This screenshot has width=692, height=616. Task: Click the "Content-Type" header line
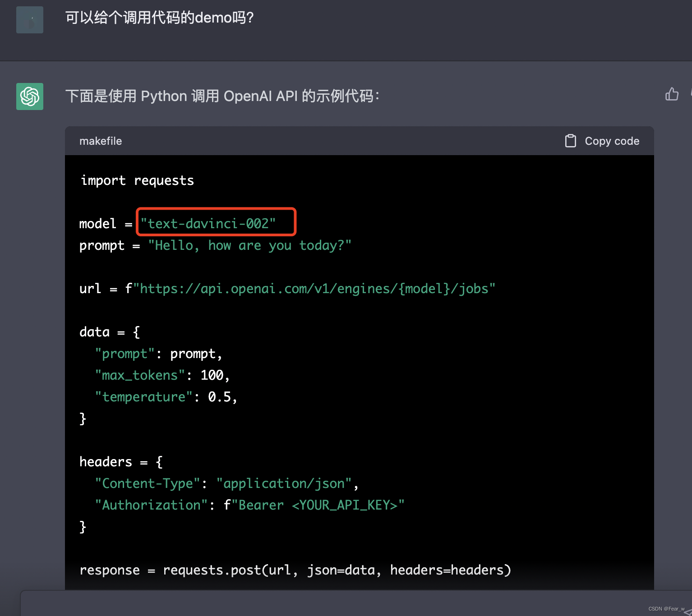(x=226, y=484)
